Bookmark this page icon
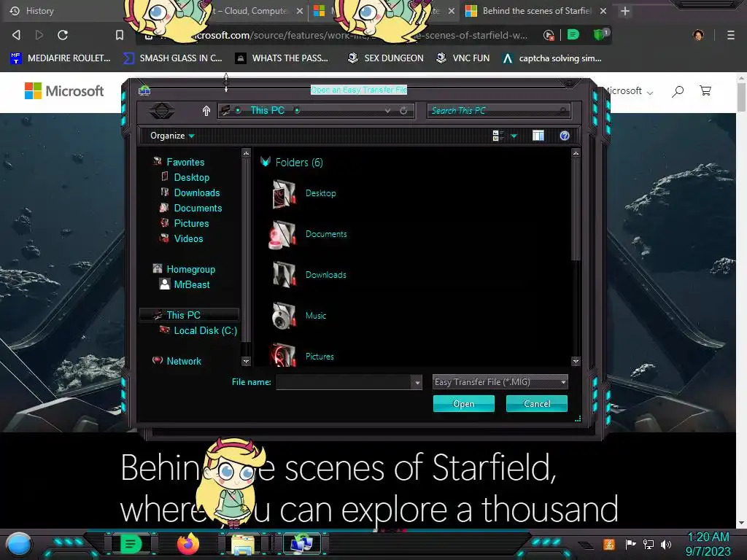Viewport: 747px width, 560px height. click(x=120, y=35)
